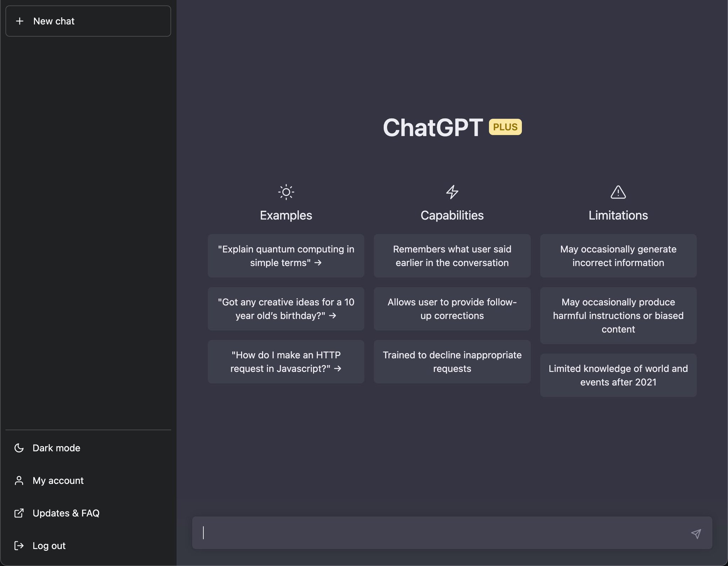Open Updates & FAQ from the sidebar

(66, 513)
